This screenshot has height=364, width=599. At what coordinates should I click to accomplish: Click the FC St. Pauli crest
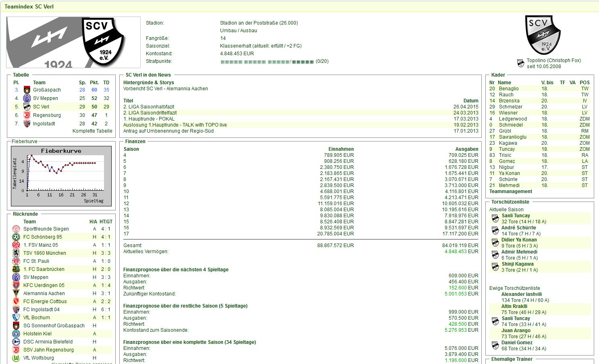(16, 261)
